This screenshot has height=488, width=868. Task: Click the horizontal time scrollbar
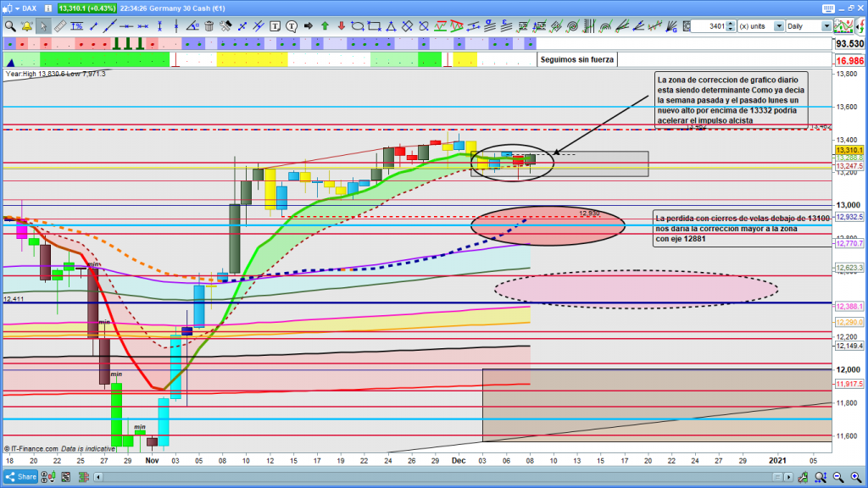click(424, 477)
